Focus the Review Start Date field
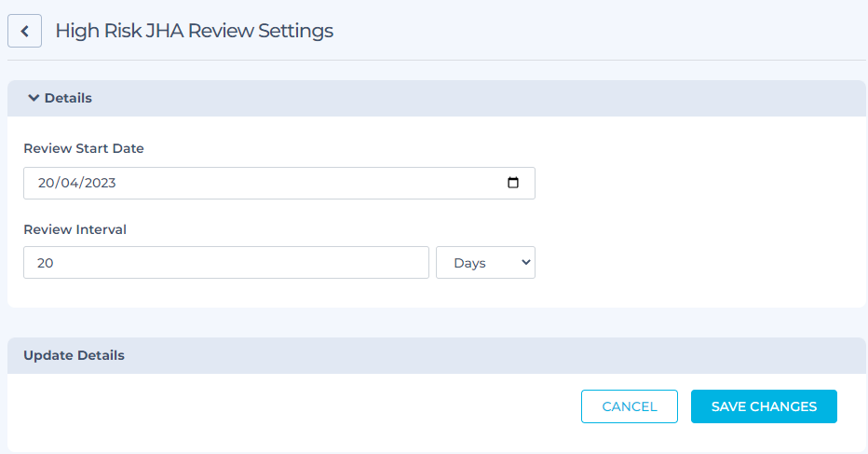 click(279, 183)
